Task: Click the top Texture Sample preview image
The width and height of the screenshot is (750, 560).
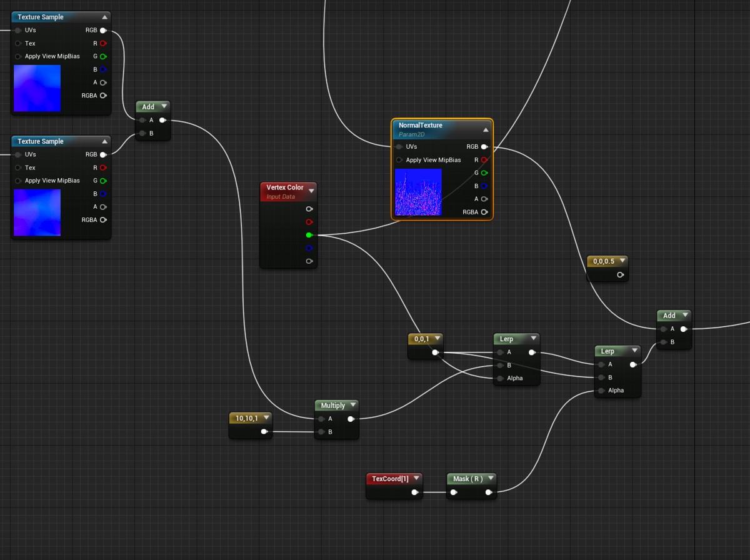Action: click(x=36, y=88)
